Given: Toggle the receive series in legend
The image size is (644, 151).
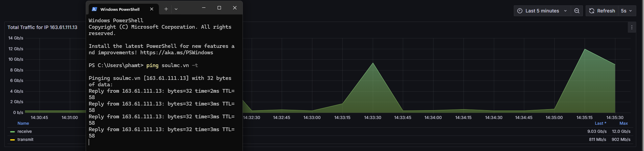Looking at the screenshot, I should click(25, 131).
